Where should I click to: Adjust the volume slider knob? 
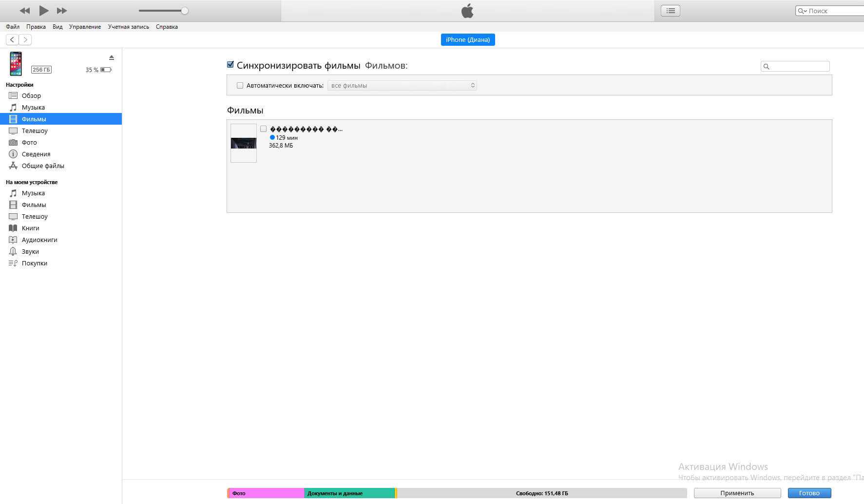pos(185,11)
